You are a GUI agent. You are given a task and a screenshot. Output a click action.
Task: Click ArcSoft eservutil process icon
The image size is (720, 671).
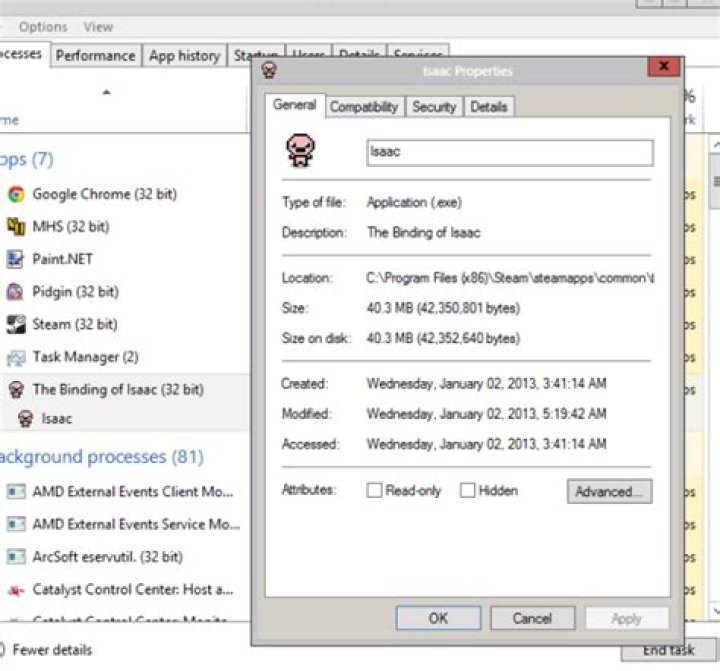point(16,557)
